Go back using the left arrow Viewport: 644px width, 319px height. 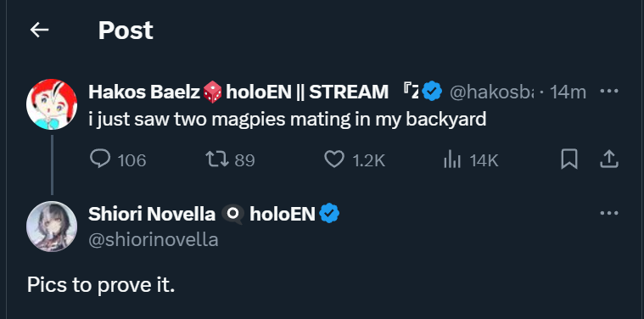coord(39,30)
